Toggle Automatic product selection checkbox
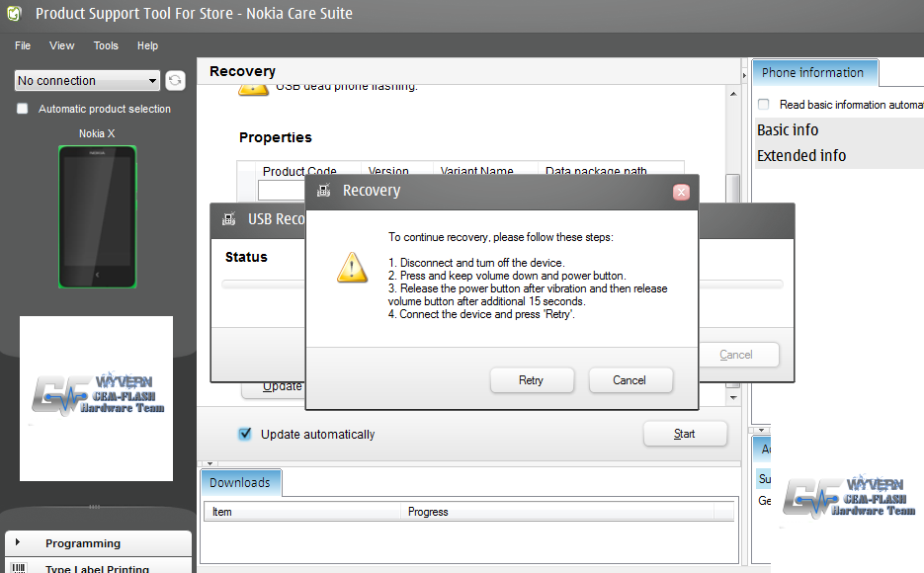The height and width of the screenshot is (573, 924). (x=23, y=109)
